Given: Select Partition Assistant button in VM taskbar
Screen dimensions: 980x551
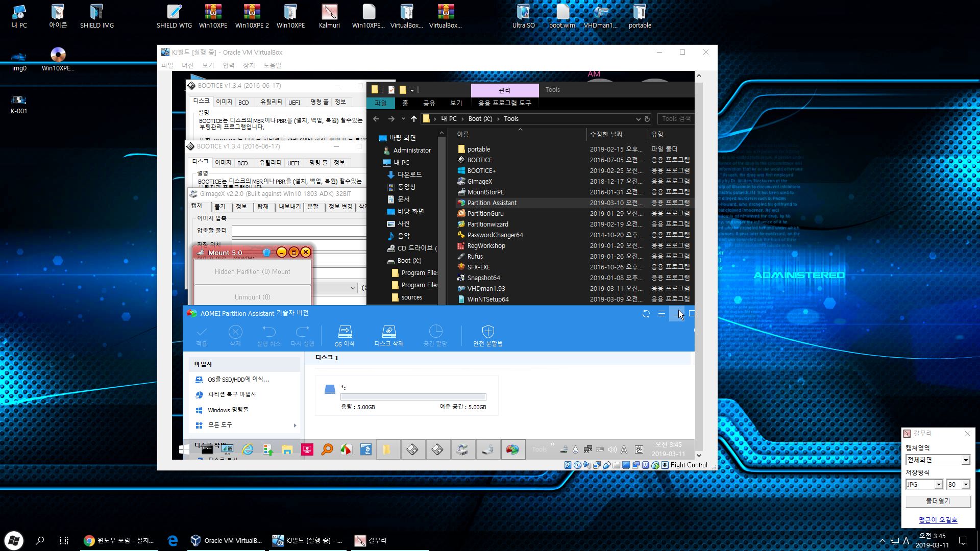Looking at the screenshot, I should (x=512, y=449).
